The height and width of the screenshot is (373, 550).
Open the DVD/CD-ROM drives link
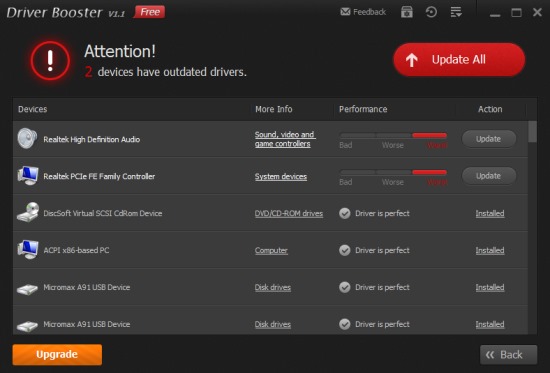coord(289,213)
